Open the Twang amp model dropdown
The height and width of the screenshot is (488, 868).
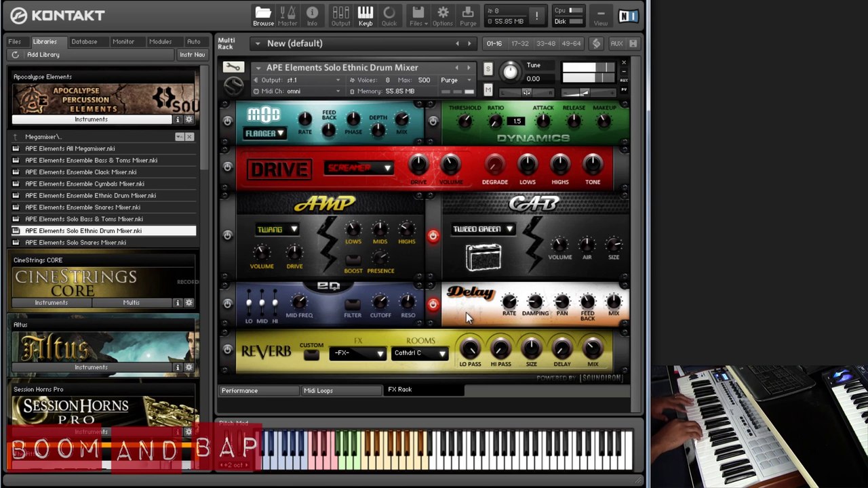tap(277, 230)
